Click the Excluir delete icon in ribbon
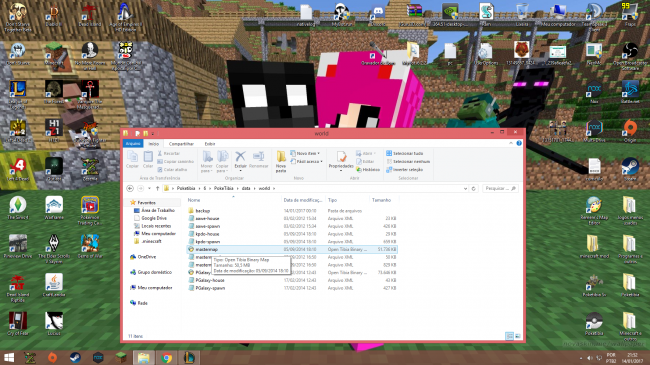The image size is (650, 365). [x=240, y=161]
